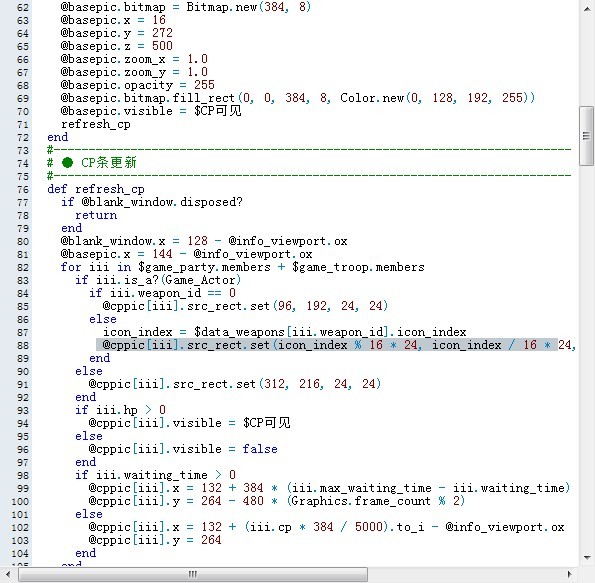Click '@blank_window.x = 128' line

coord(204,241)
